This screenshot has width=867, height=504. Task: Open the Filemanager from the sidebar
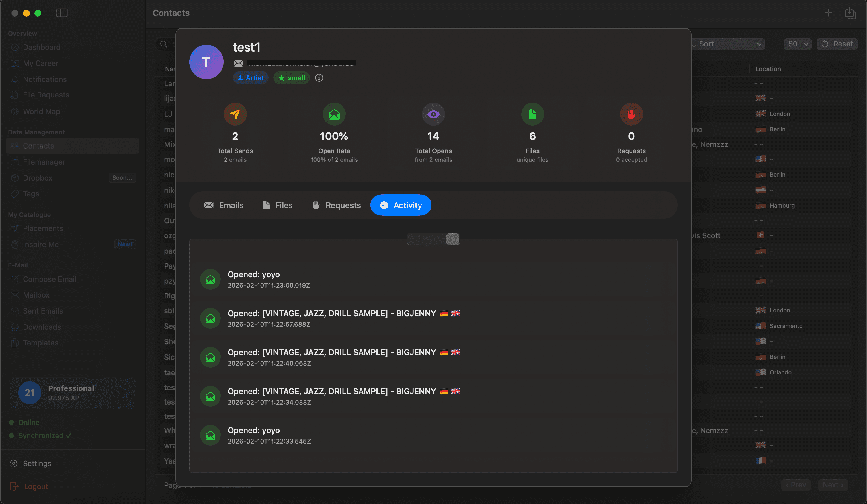pyautogui.click(x=44, y=162)
